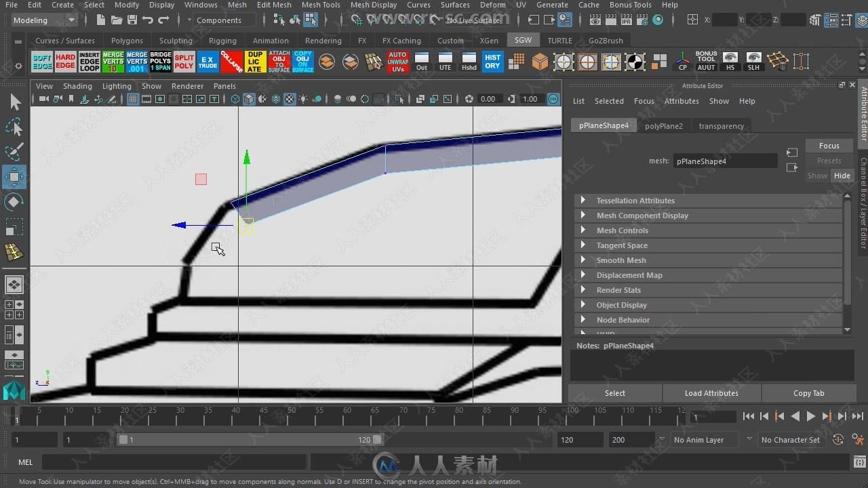This screenshot has height=488, width=868.
Task: Expand Render Stats section
Action: (709, 290)
